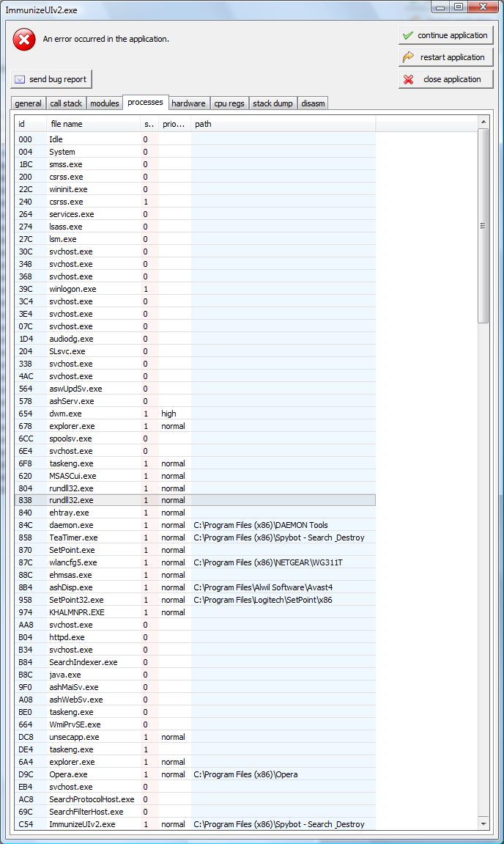Open the hardware tab
Screen dimensions: 504x844
point(188,103)
